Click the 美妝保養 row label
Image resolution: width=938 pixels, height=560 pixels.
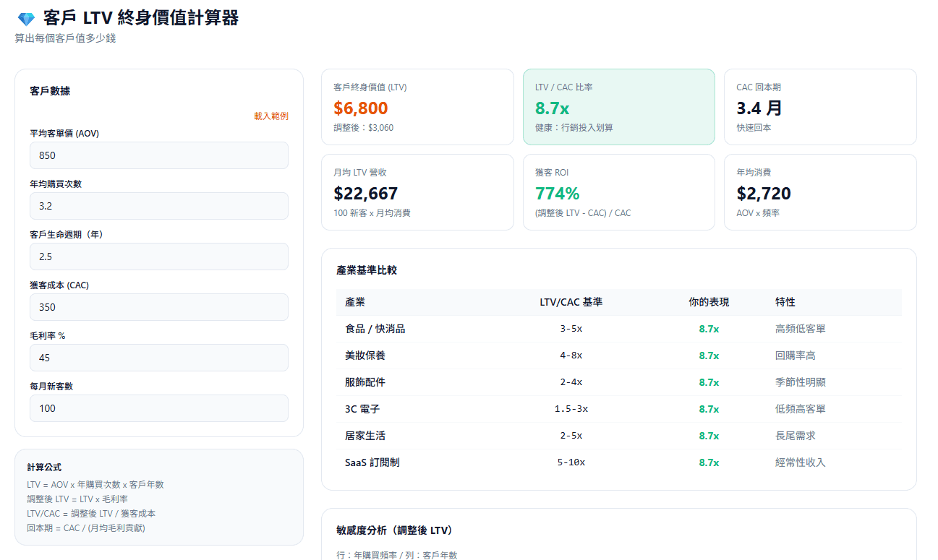(365, 356)
